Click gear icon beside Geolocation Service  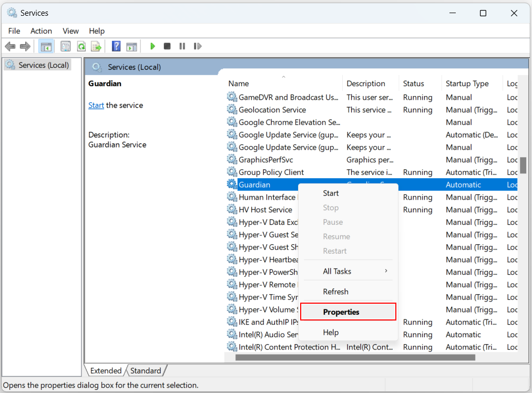click(x=232, y=109)
